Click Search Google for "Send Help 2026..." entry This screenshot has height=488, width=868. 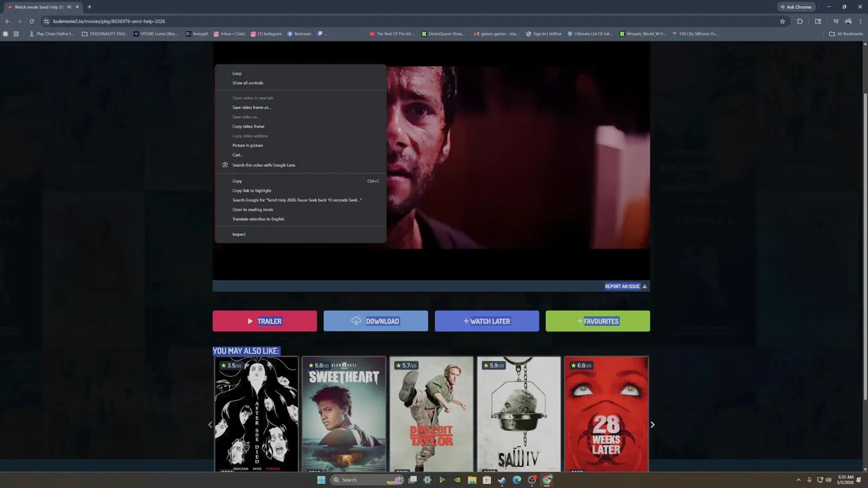(300, 200)
